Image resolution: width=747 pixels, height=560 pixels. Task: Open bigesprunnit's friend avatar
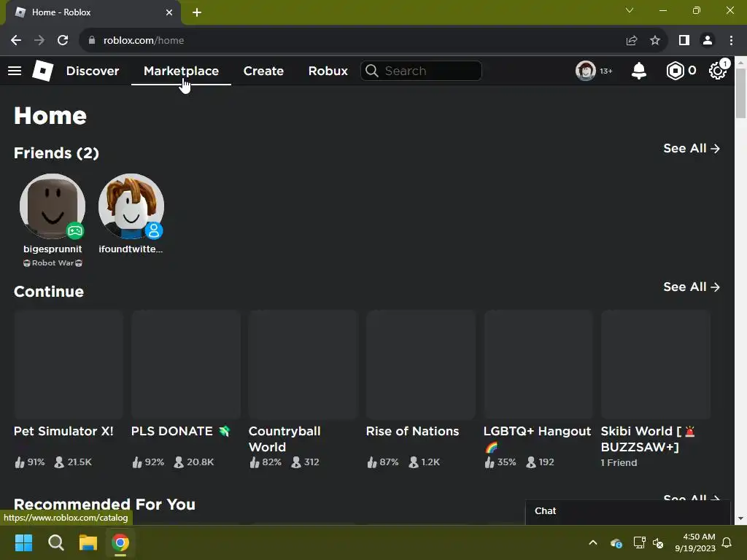coord(53,206)
